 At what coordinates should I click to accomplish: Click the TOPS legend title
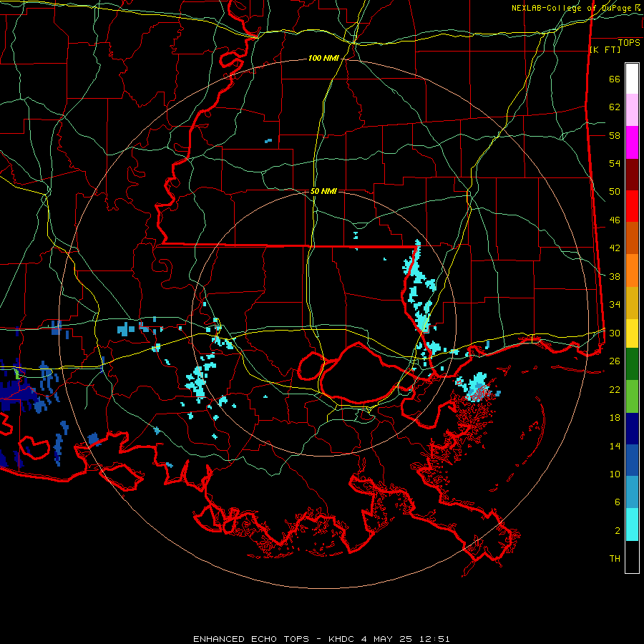pos(629,42)
